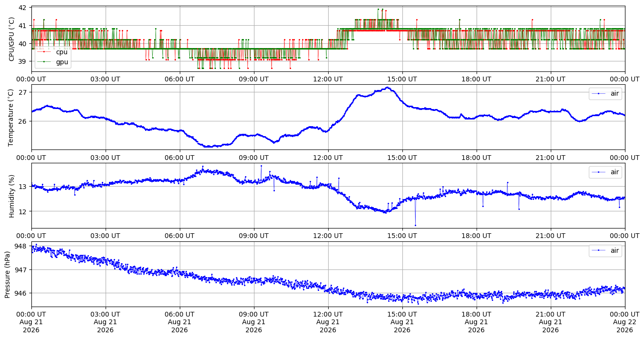Click the 12:00 UT Aug 21 bottom tick label

[328, 323]
